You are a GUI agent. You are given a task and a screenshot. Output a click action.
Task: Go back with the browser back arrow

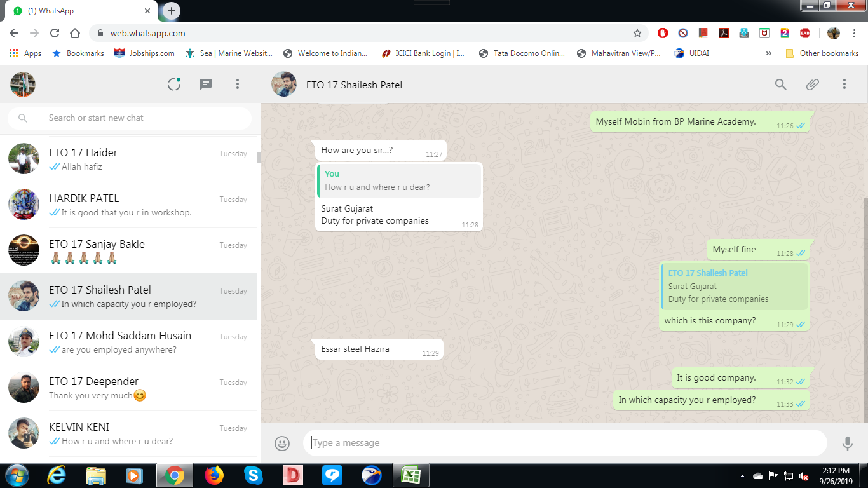pos(14,33)
